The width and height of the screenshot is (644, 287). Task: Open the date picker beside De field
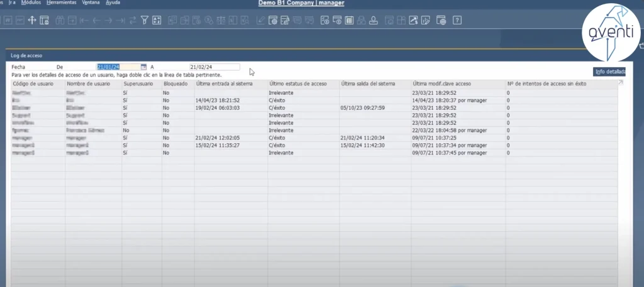(x=143, y=67)
